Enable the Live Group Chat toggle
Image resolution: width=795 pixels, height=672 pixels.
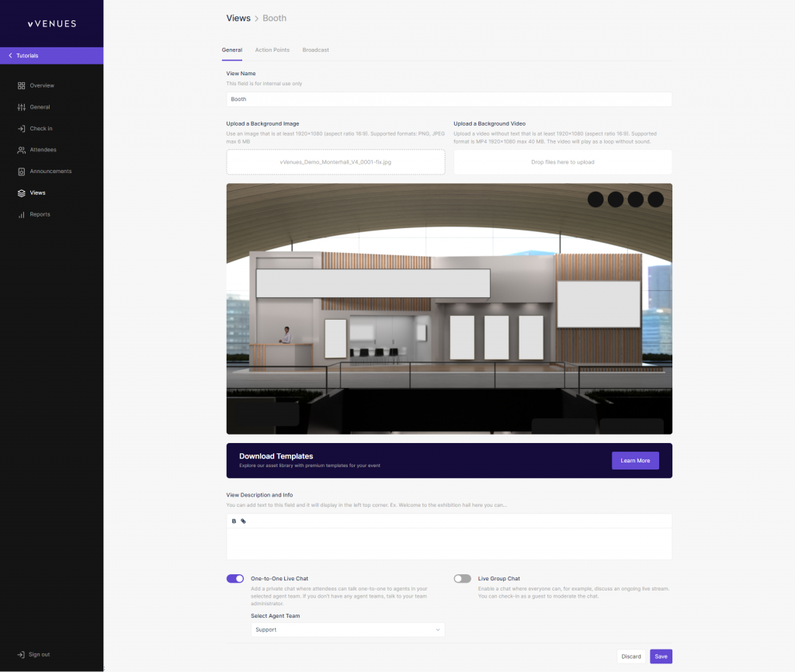tap(462, 578)
